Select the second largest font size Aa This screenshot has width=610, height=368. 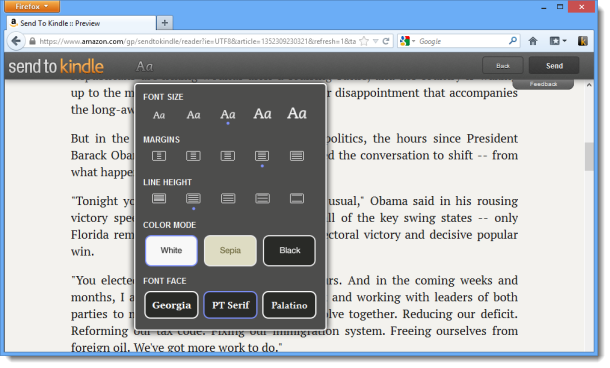click(x=263, y=114)
